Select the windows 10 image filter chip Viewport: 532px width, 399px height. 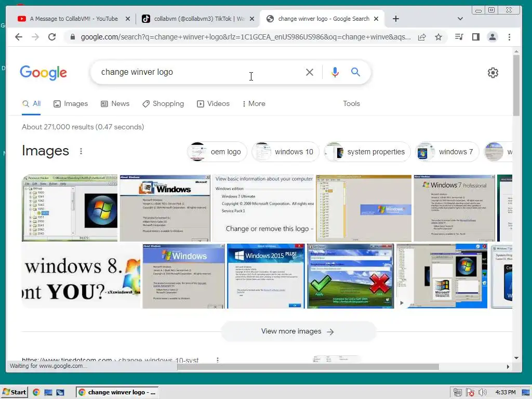click(285, 152)
